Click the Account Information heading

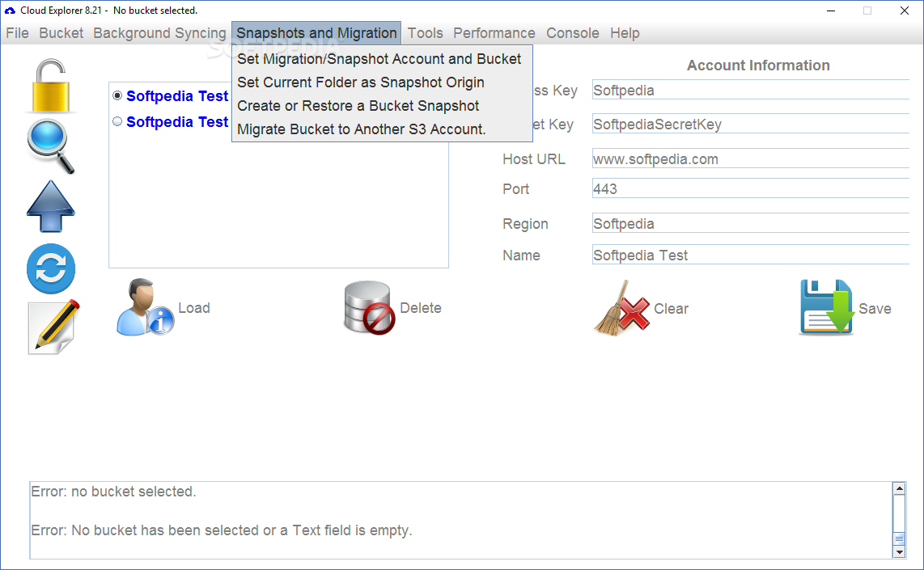758,65
